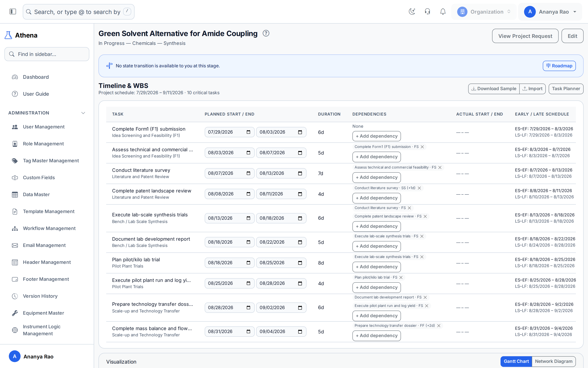Remove Execute pilot plant run and log yield dependency
This screenshot has width=588, height=368.
click(x=427, y=306)
